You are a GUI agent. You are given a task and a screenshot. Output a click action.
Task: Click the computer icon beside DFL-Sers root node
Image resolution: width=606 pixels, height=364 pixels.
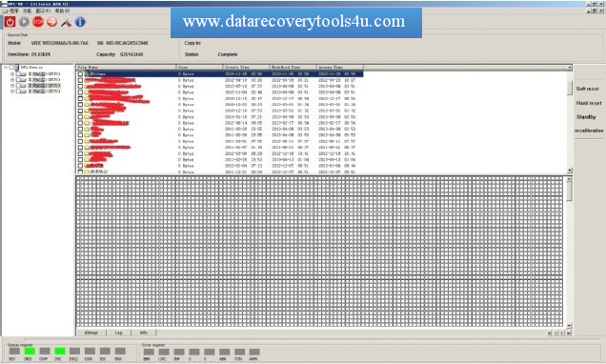coord(16,68)
